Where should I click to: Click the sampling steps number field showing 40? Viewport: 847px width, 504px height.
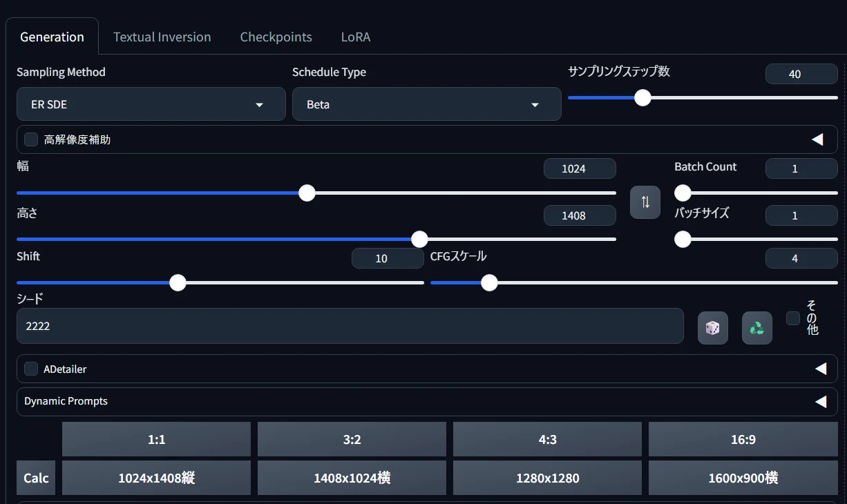[801, 74]
